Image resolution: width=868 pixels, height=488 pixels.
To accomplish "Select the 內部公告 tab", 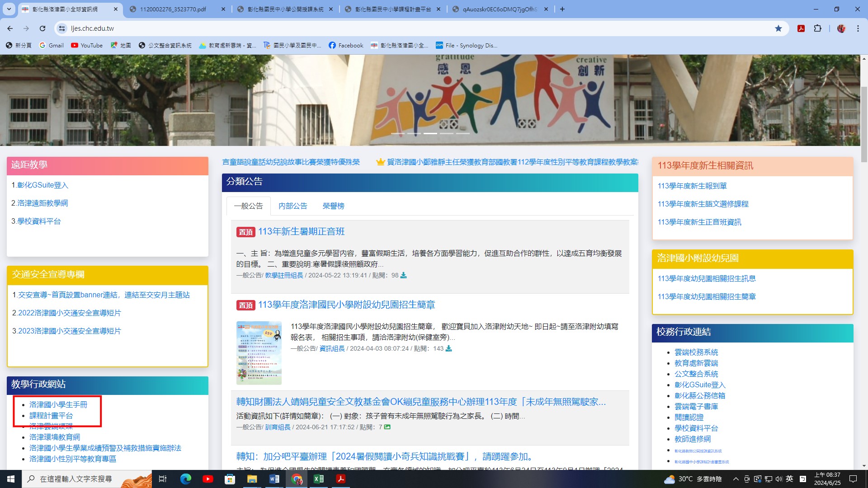I will click(292, 206).
